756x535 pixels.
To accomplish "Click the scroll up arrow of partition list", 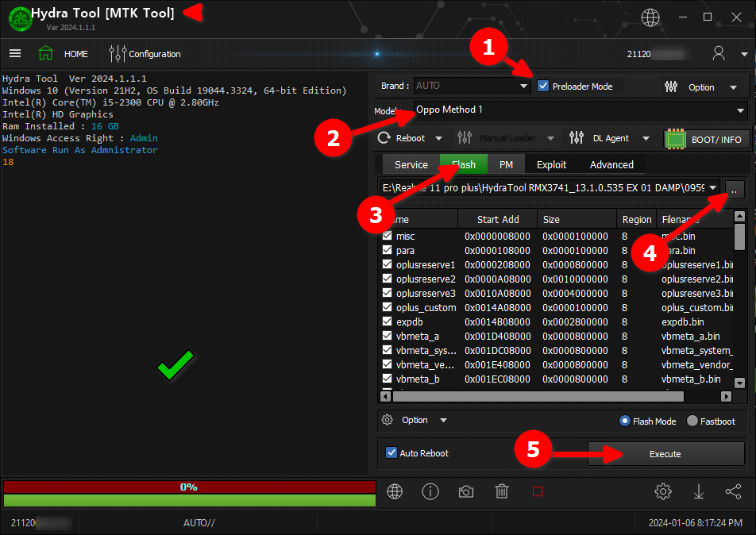I will pyautogui.click(x=739, y=216).
